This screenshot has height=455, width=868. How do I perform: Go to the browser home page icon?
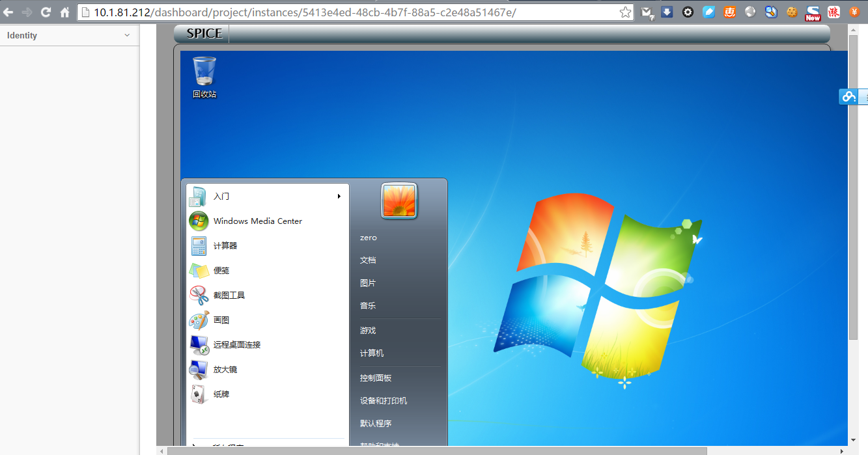[x=64, y=12]
